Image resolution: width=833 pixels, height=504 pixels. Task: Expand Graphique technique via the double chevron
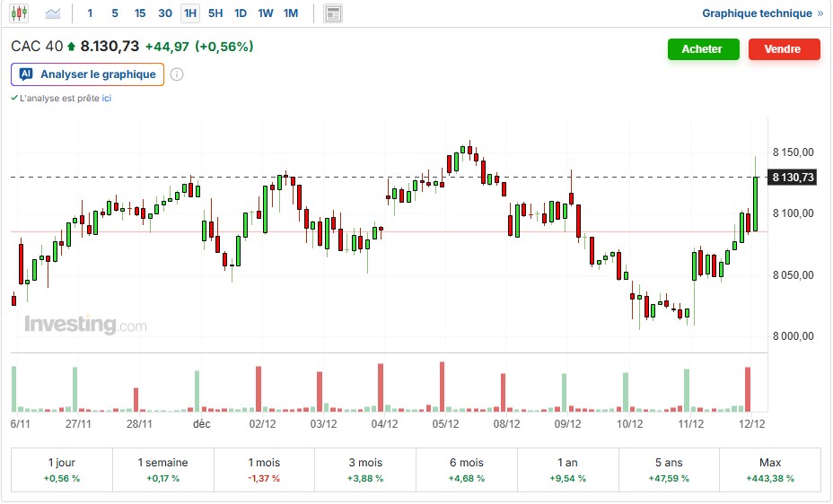tap(820, 13)
